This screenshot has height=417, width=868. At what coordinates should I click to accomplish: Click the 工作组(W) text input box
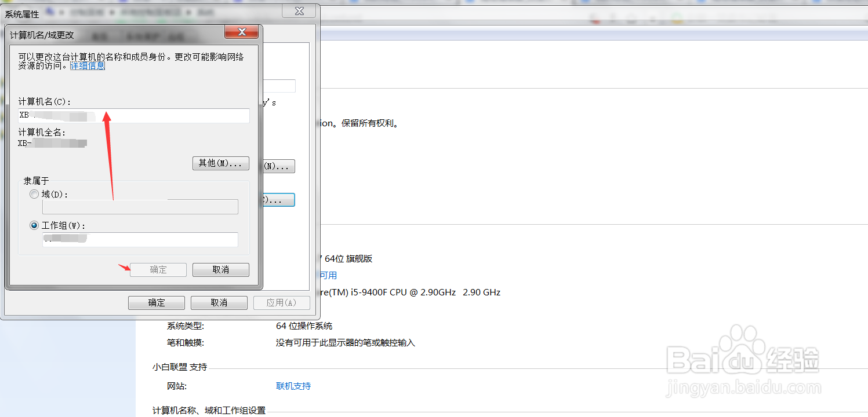coord(140,239)
